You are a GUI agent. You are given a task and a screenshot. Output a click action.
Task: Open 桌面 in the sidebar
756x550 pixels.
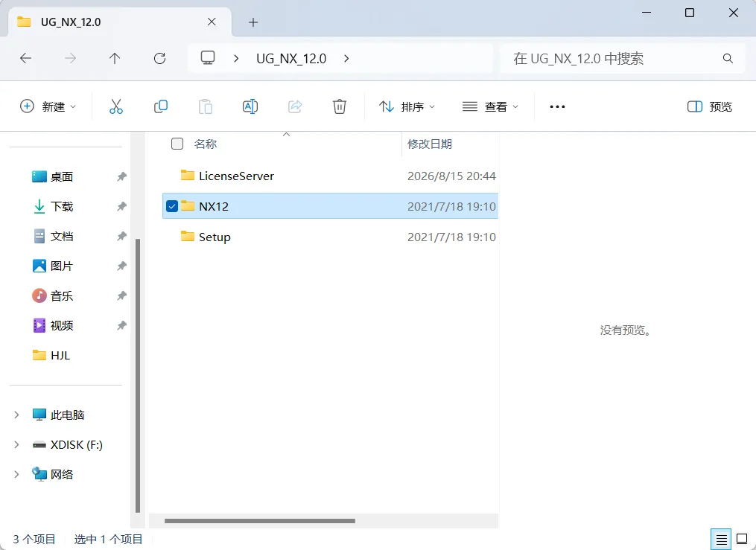(x=62, y=176)
